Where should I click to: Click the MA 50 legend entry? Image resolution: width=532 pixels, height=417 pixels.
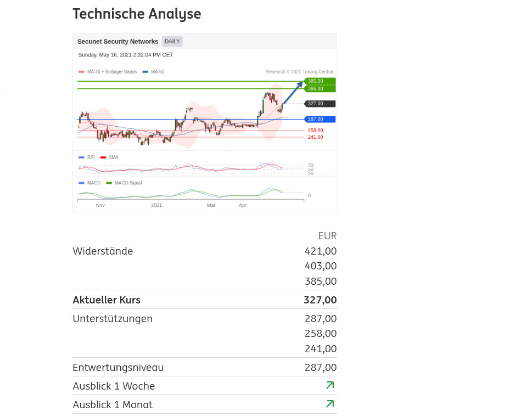[154, 72]
